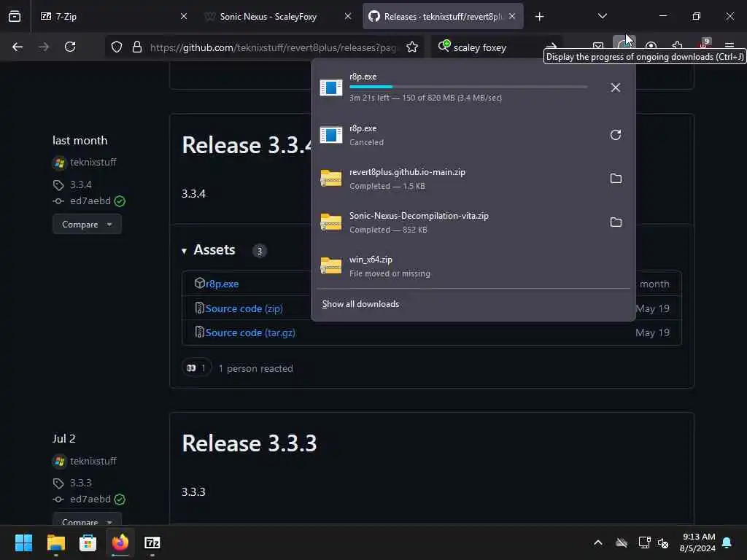The width and height of the screenshot is (747, 560).
Task: Open teknixstuff profile for release 3.3.4
Action: pyautogui.click(x=93, y=163)
